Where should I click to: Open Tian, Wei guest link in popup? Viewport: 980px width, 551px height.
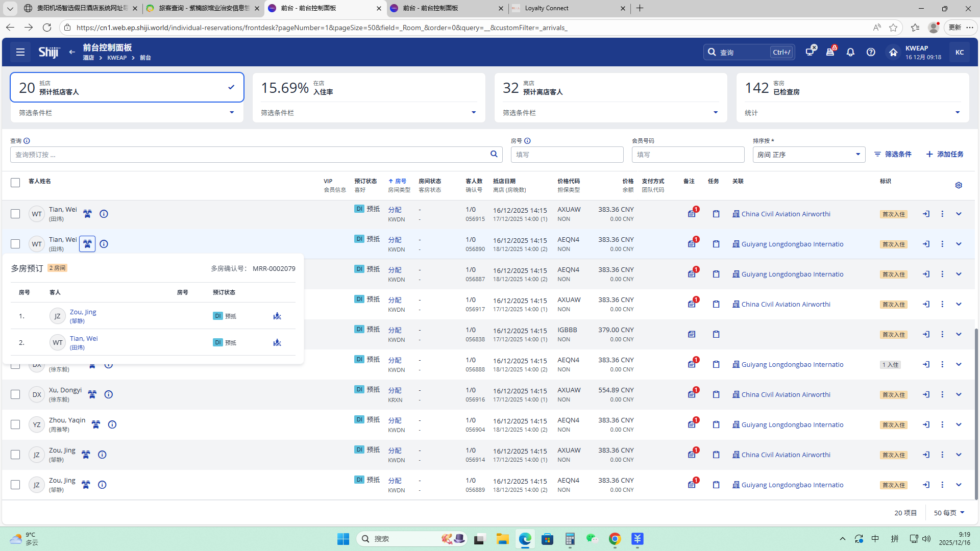pyautogui.click(x=84, y=338)
